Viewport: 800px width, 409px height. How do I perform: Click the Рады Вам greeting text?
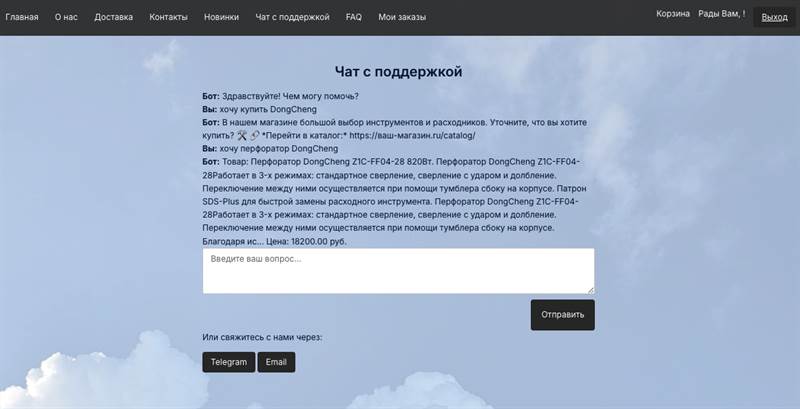(x=721, y=14)
